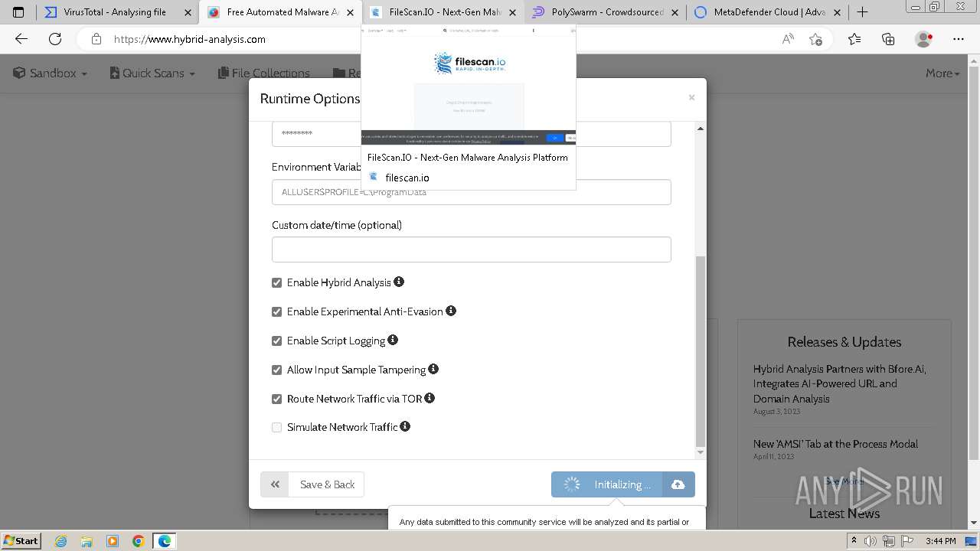Open Edge settings and more menu
Image resolution: width=980 pixels, height=551 pixels.
coord(959,39)
